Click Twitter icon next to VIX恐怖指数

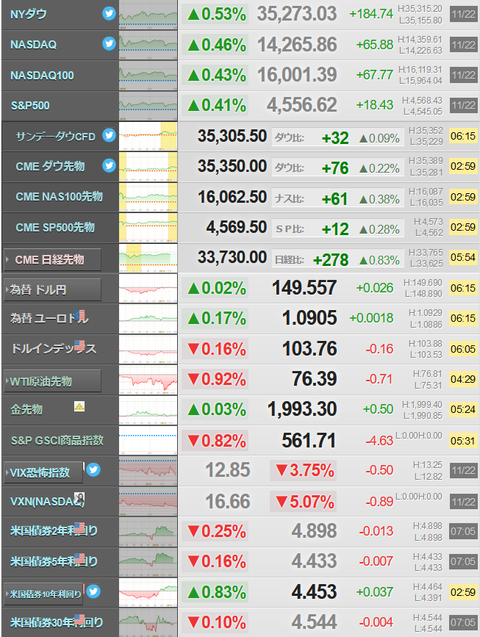[x=93, y=470]
